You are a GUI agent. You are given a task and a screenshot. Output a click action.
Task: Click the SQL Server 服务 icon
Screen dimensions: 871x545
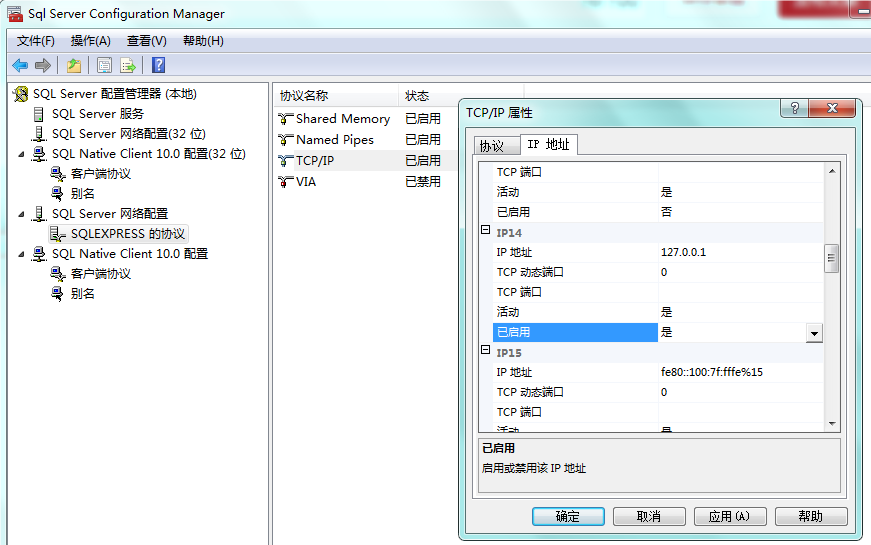pyautogui.click(x=38, y=114)
